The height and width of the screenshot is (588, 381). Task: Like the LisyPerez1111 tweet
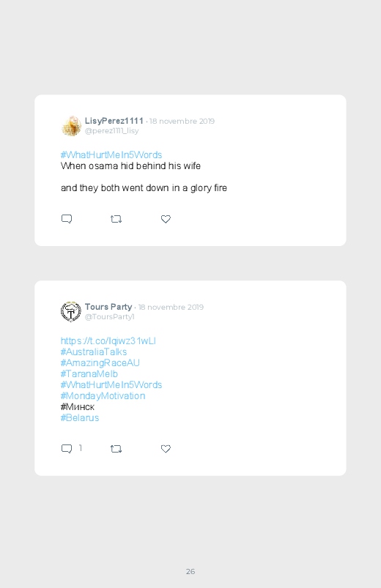click(x=166, y=219)
